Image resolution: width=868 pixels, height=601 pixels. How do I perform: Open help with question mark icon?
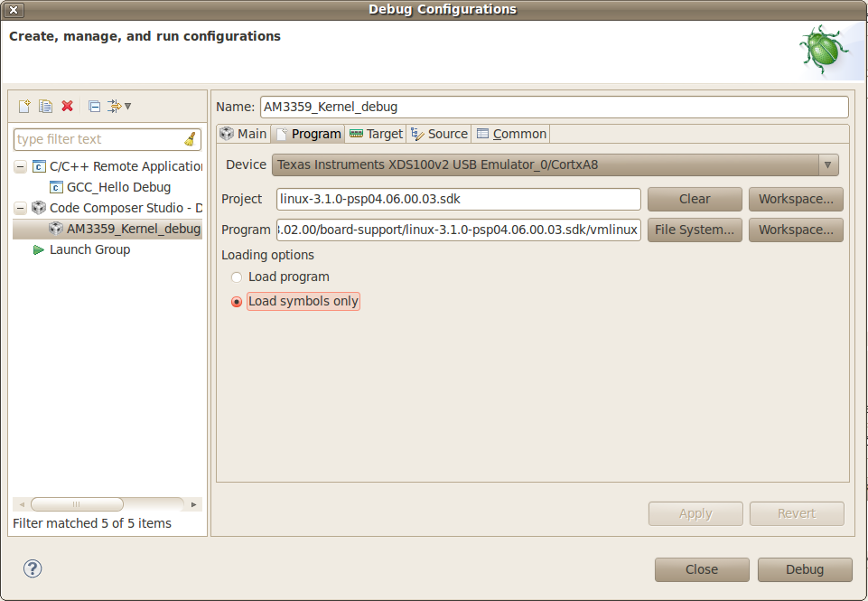(33, 568)
